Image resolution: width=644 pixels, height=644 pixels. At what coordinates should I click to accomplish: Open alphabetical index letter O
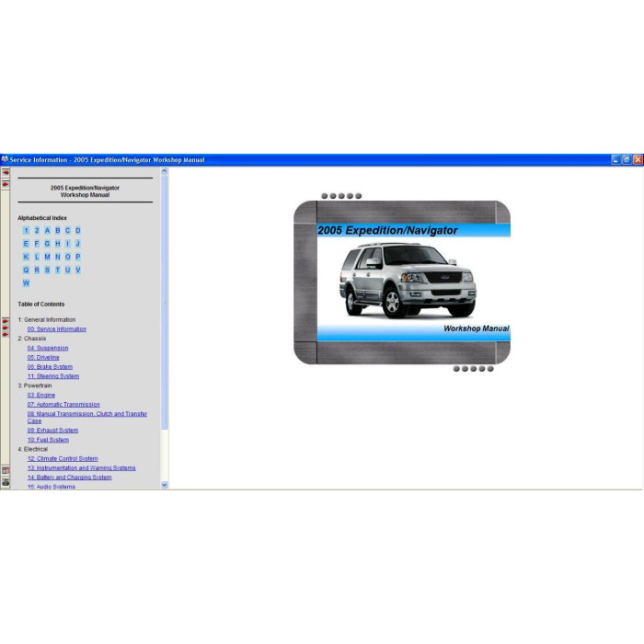pos(68,257)
